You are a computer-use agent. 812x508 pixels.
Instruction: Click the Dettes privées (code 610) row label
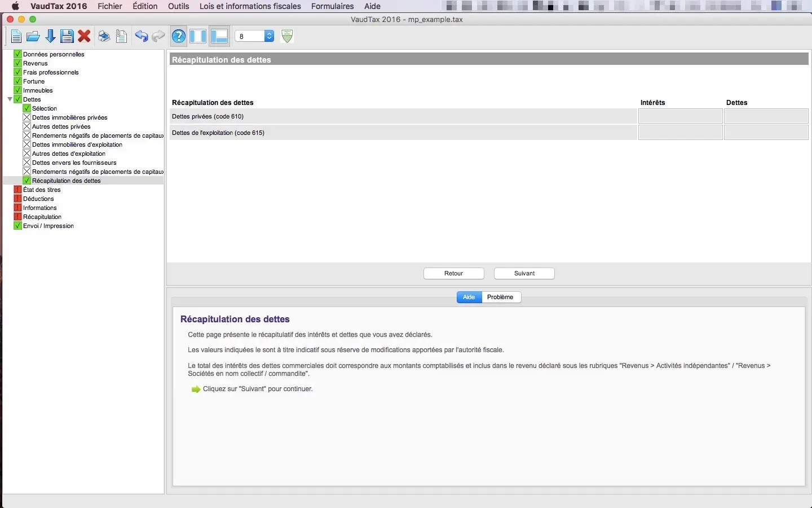pos(208,116)
